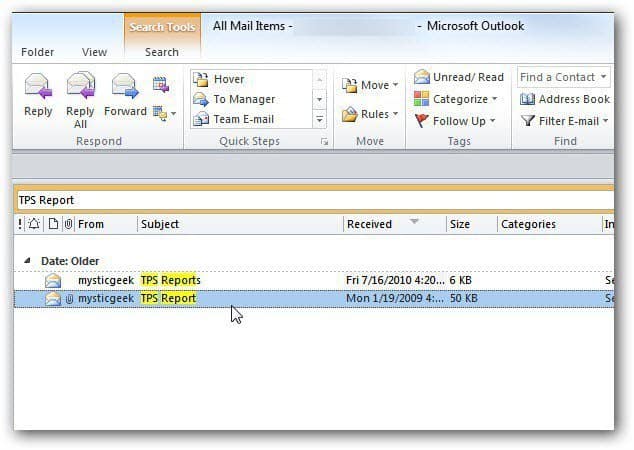The height and width of the screenshot is (450, 634).
Task: Switch to the Search tab
Action: tap(162, 52)
